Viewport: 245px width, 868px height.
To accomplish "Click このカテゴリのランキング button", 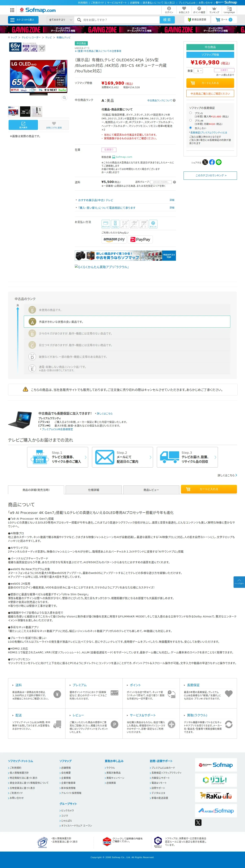I will point(210,175).
